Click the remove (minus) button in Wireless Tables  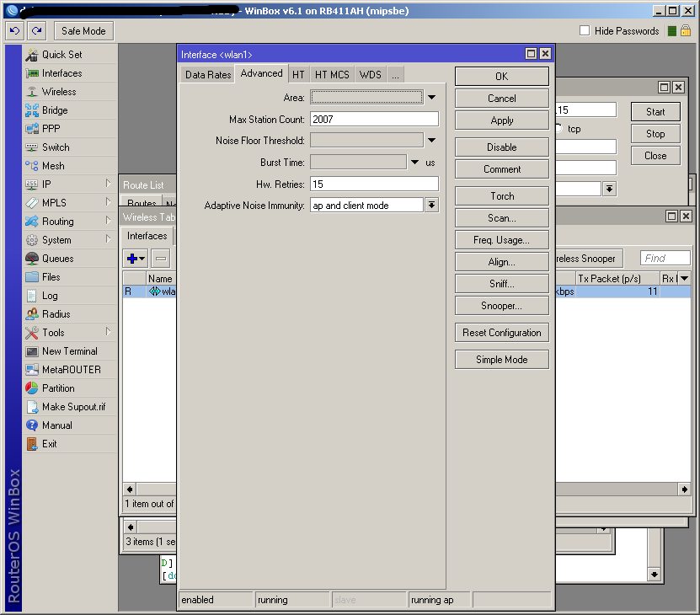click(x=161, y=258)
